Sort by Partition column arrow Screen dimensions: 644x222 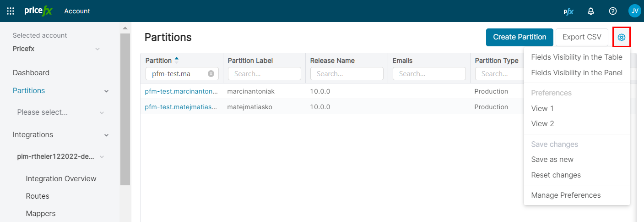177,60
